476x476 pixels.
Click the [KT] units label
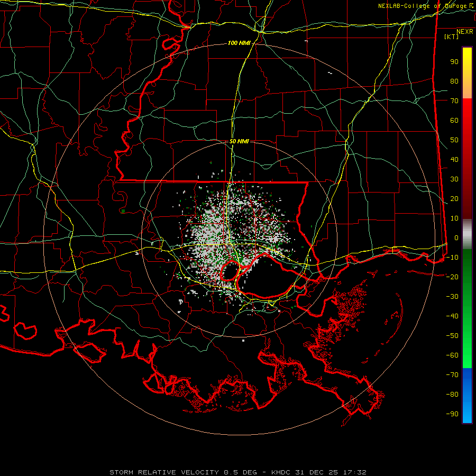pyautogui.click(x=451, y=36)
